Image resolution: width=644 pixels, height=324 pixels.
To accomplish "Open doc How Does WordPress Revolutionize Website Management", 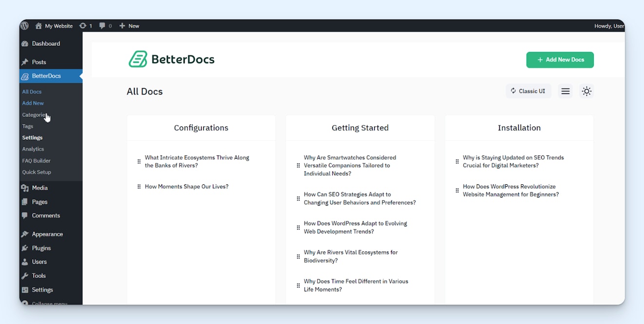I will tap(511, 190).
